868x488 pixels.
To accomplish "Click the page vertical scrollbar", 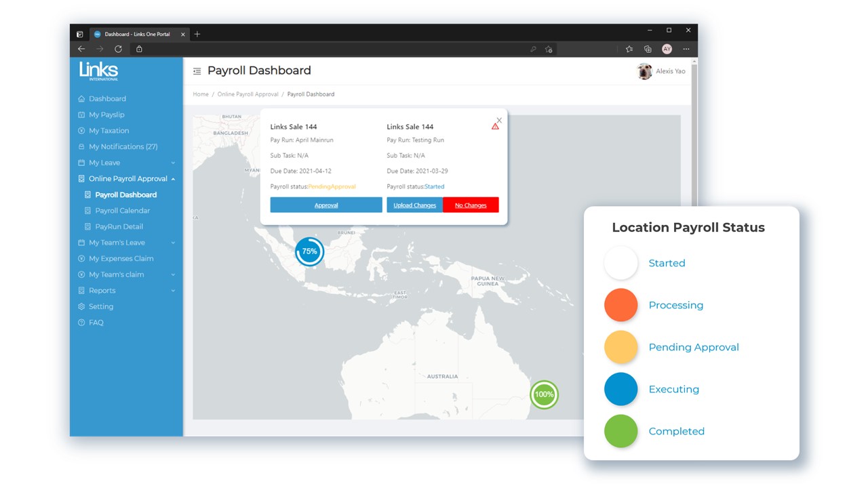I will [x=694, y=247].
